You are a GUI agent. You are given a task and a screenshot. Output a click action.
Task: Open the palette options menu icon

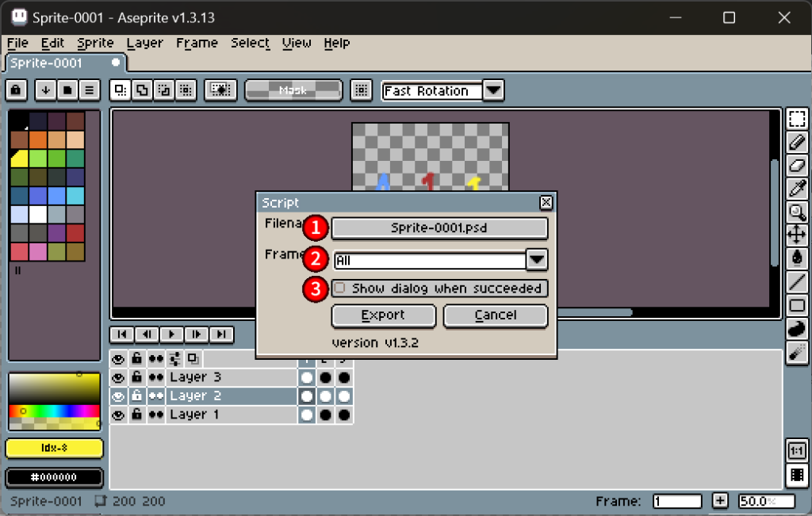click(89, 90)
